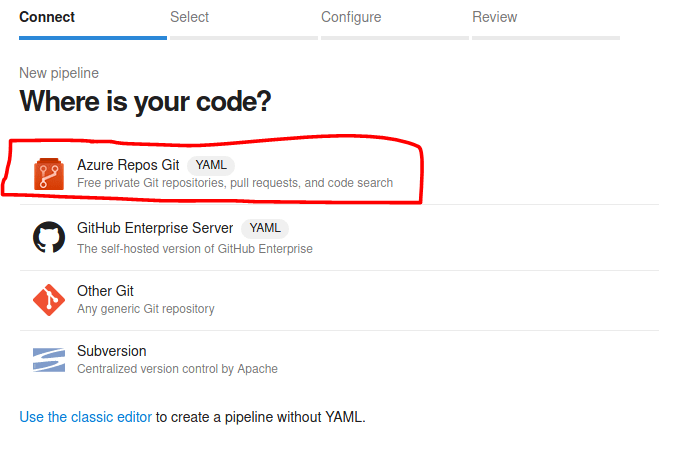
Task: Choose GitHub Enterprise Server as source
Action: [339, 237]
